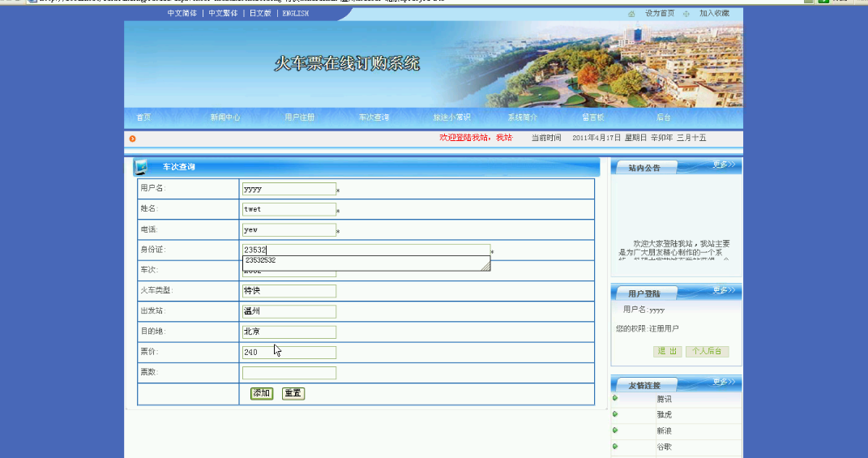Viewport: 868px width, 458px height.
Task: Click the 用户登陆 panel tab
Action: tap(644, 293)
